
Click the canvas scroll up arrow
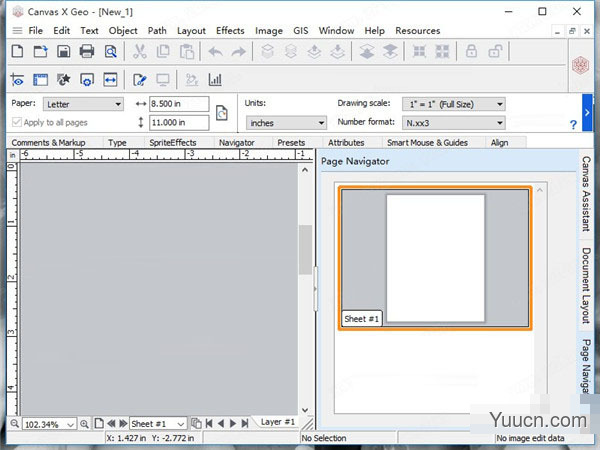click(x=305, y=170)
